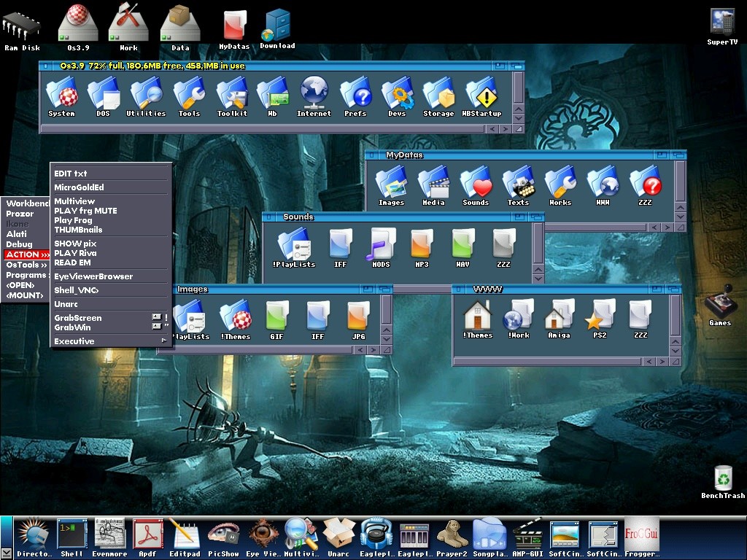Click the Internet globe icon
Screen dimensions: 747x560
[314, 97]
